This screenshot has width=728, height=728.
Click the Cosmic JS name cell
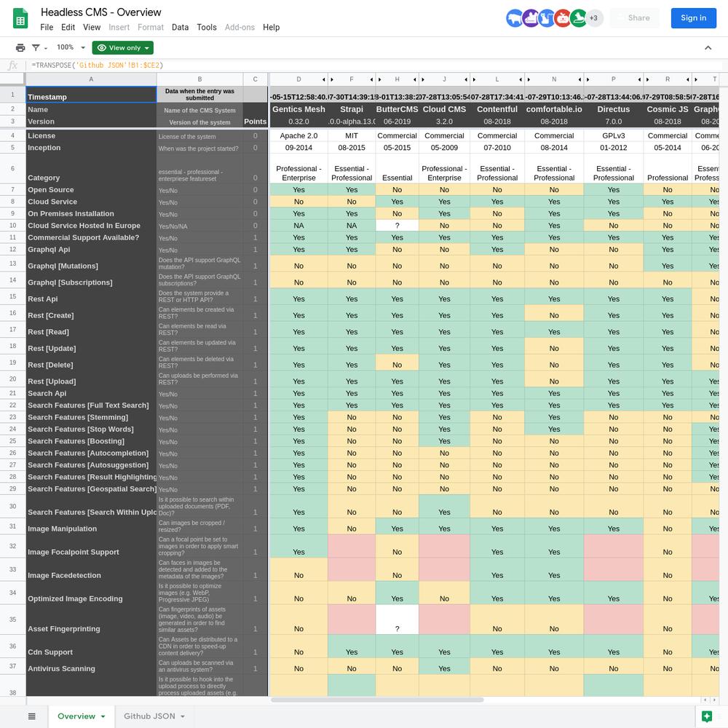point(667,109)
